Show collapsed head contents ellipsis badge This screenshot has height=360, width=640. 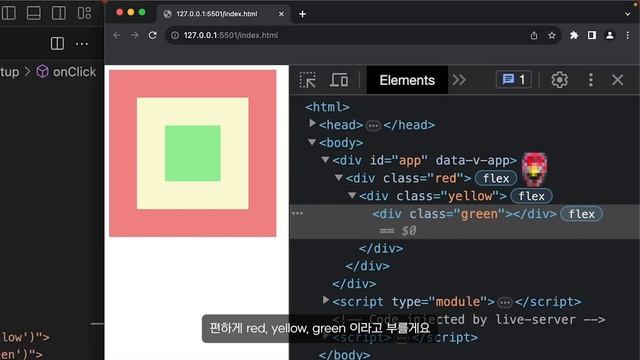point(373,125)
